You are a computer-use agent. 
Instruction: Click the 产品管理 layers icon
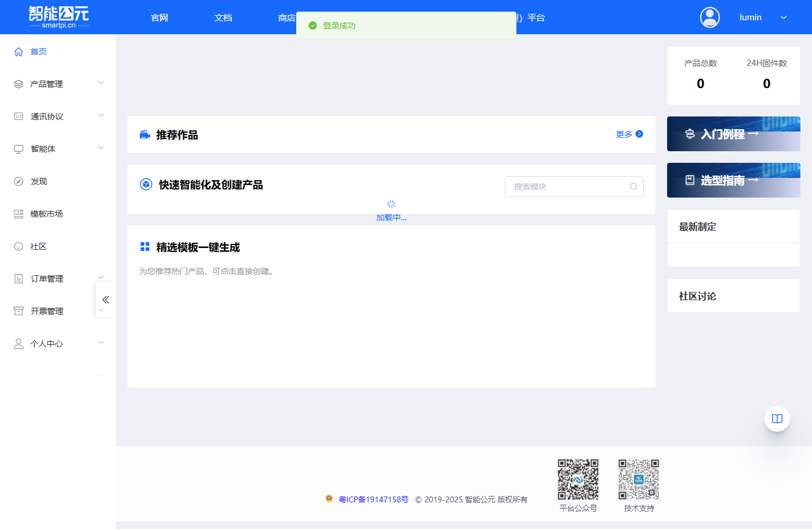point(18,83)
